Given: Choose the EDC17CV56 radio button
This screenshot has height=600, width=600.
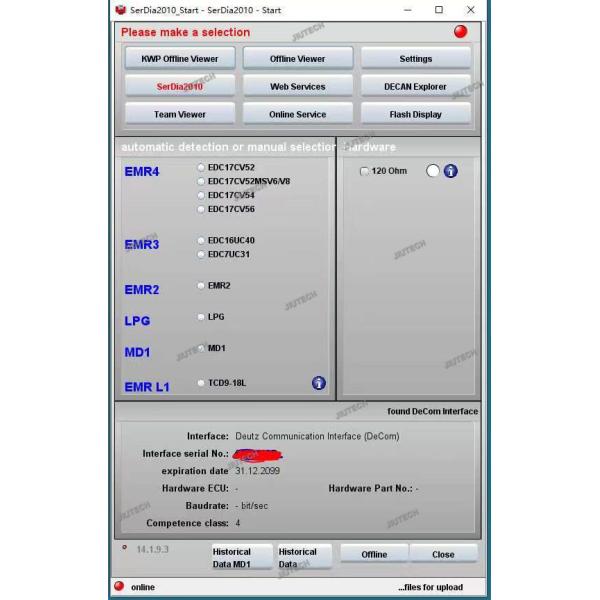Looking at the screenshot, I should 201,209.
